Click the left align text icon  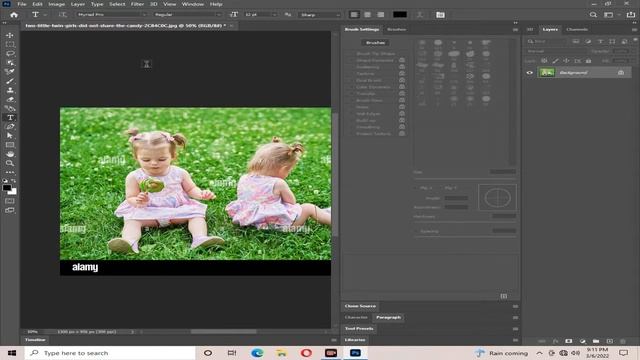point(354,15)
